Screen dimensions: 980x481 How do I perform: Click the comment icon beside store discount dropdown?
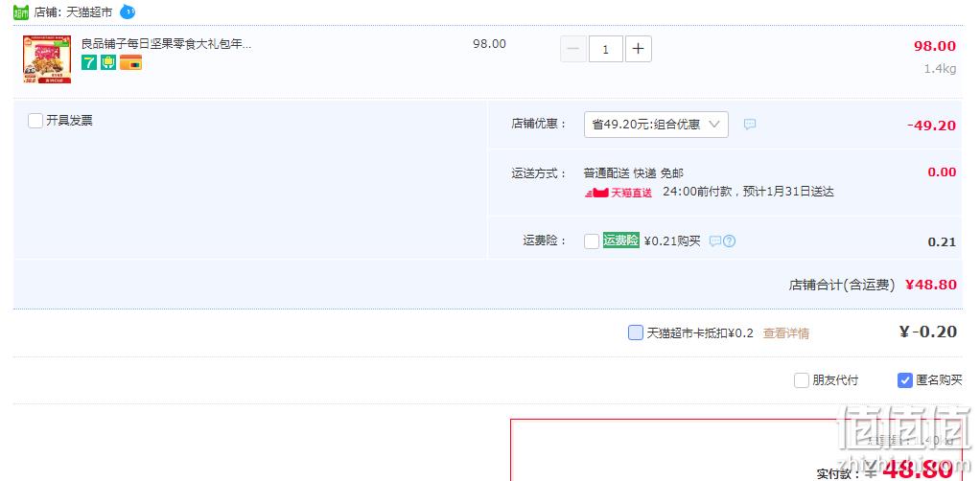pos(750,125)
